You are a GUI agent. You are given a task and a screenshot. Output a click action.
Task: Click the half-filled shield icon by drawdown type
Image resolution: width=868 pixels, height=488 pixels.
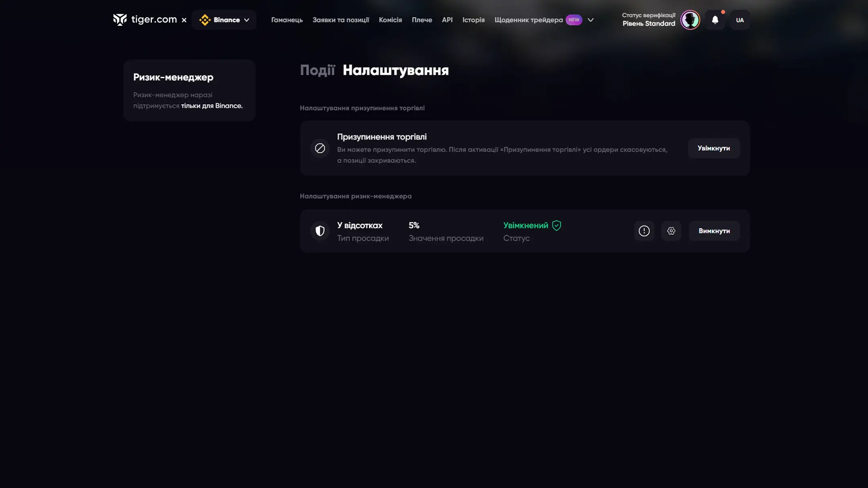[320, 231]
